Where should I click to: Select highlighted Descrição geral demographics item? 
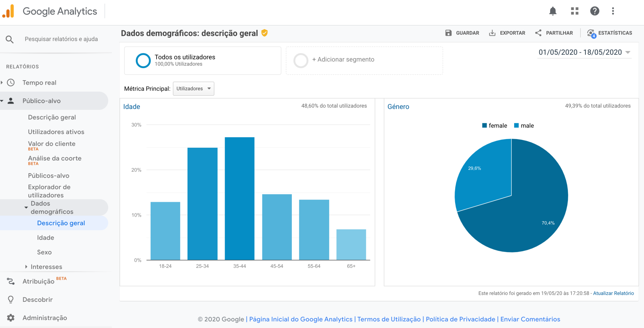[61, 223]
